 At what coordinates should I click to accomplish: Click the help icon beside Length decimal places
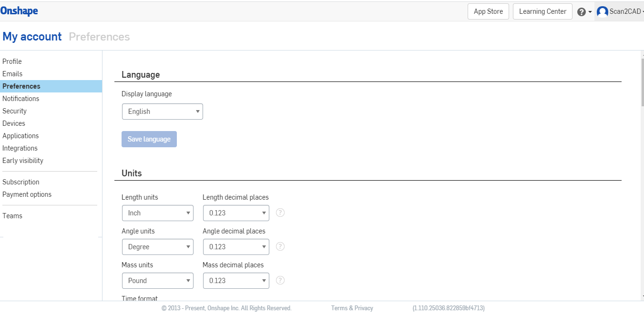[280, 213]
